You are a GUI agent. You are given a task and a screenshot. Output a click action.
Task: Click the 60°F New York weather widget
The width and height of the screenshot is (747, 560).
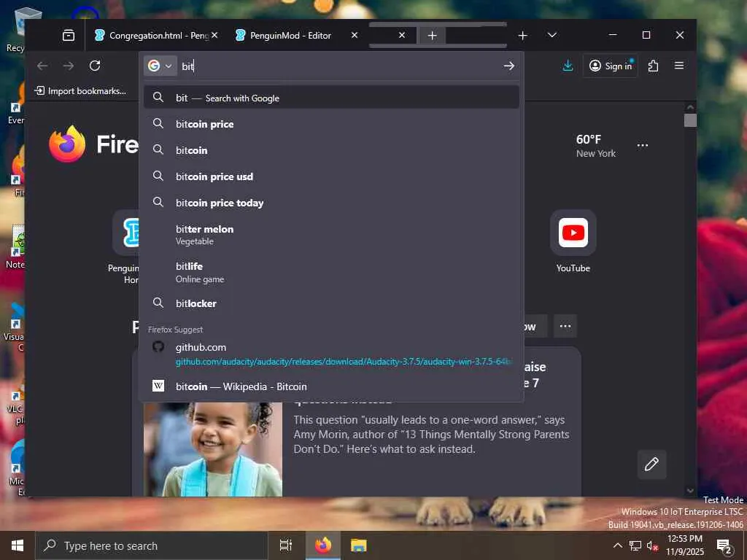click(595, 146)
